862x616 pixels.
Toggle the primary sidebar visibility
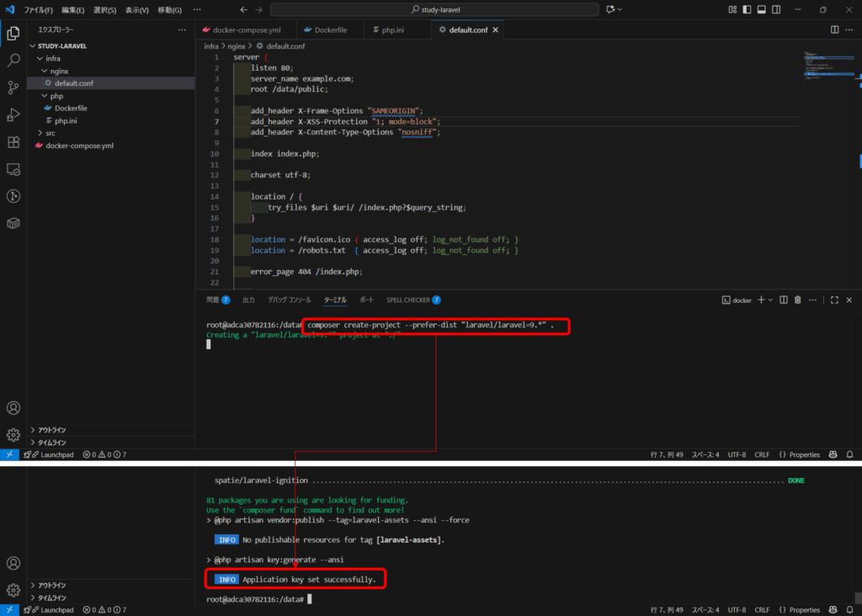point(747,9)
